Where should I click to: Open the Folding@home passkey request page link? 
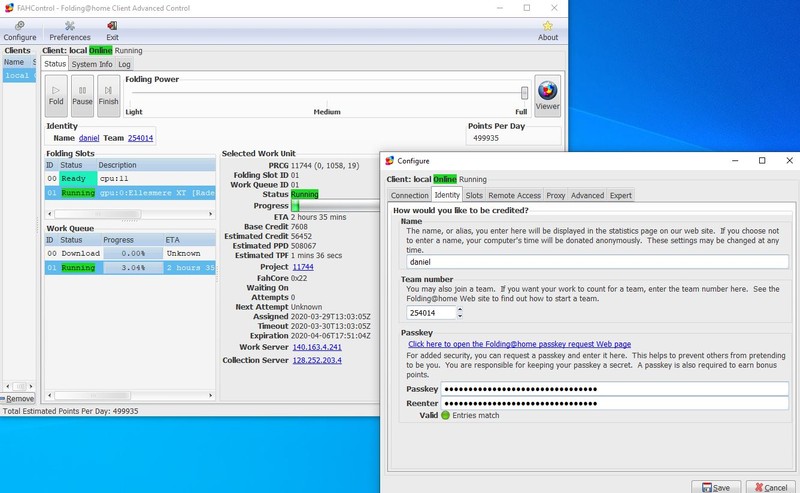(519, 344)
